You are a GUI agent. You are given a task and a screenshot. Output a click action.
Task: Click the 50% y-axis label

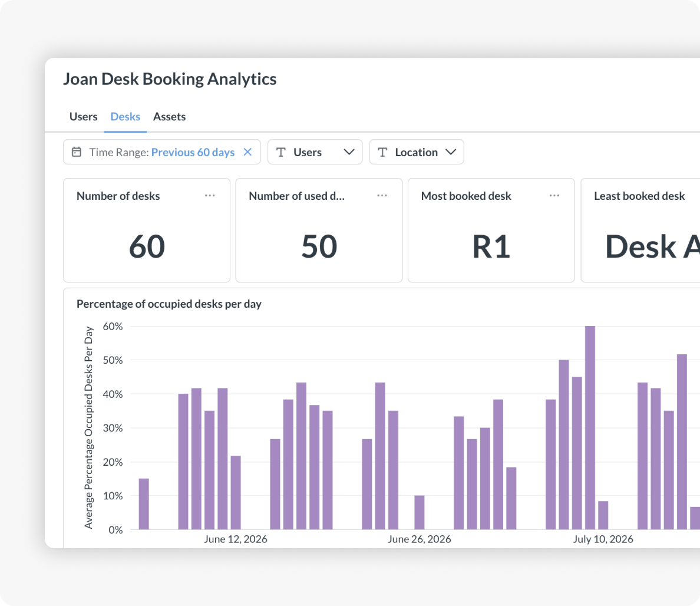(113, 360)
